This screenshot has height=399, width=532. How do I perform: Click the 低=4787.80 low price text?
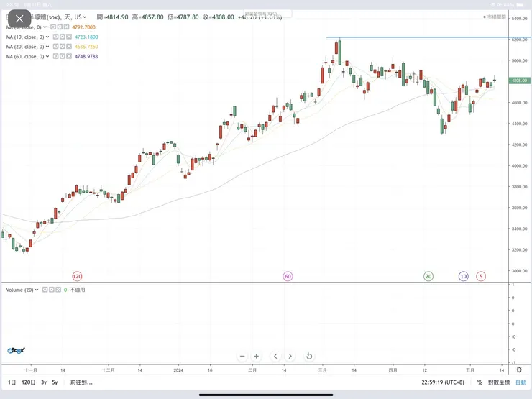(x=183, y=17)
